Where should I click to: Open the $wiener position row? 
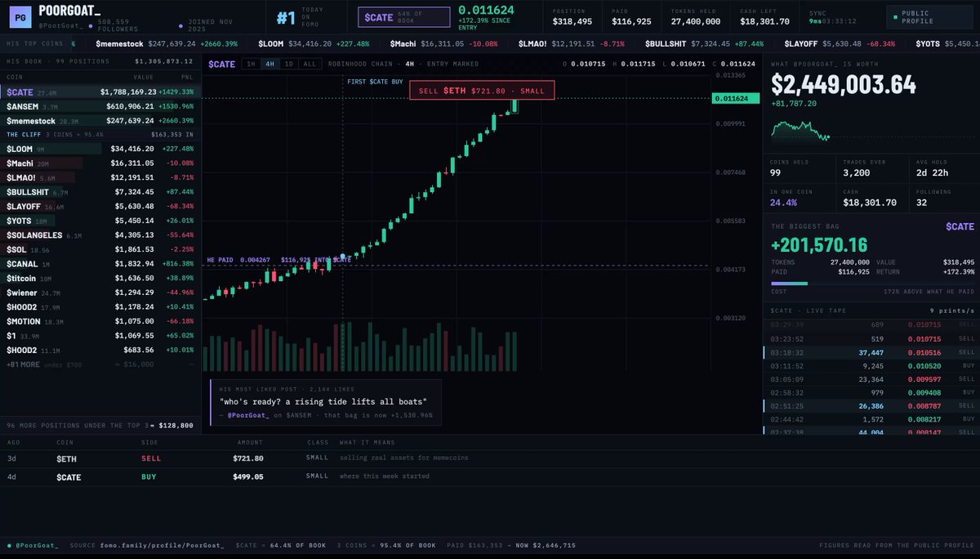point(100,292)
